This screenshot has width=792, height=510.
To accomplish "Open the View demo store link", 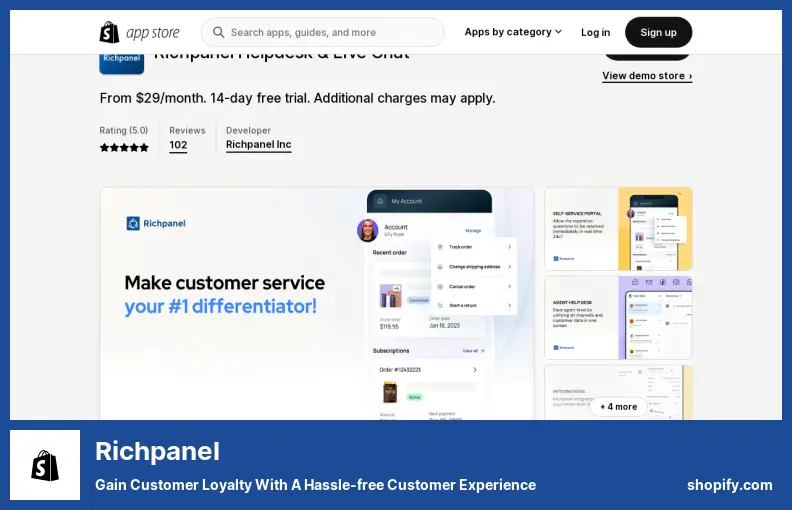I will [647, 76].
